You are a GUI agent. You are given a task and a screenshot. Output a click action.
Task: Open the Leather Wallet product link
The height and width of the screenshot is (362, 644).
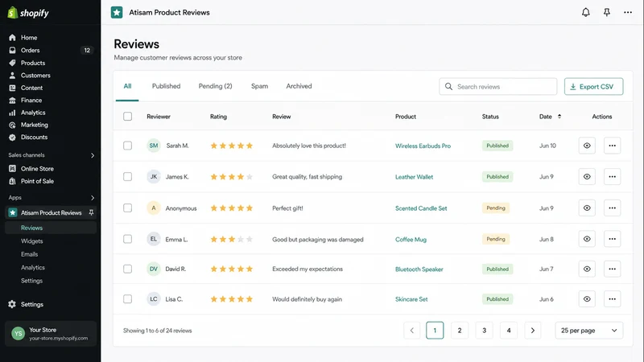point(414,177)
